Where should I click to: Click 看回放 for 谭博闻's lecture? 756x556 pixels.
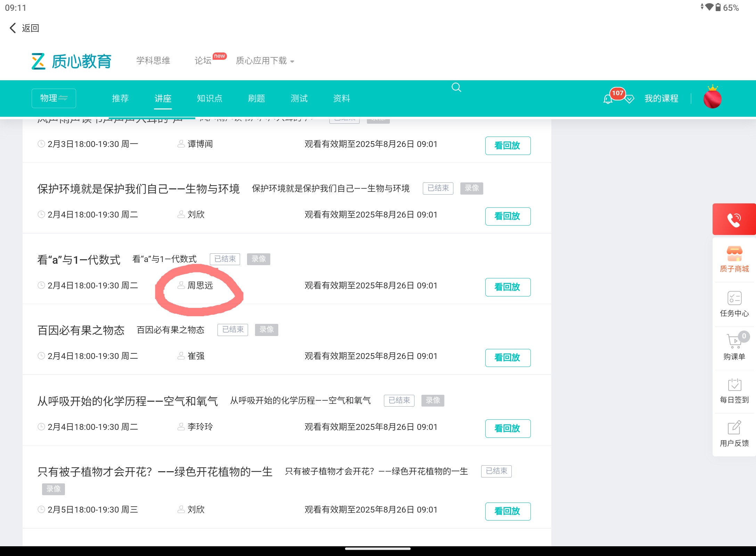[x=508, y=146]
